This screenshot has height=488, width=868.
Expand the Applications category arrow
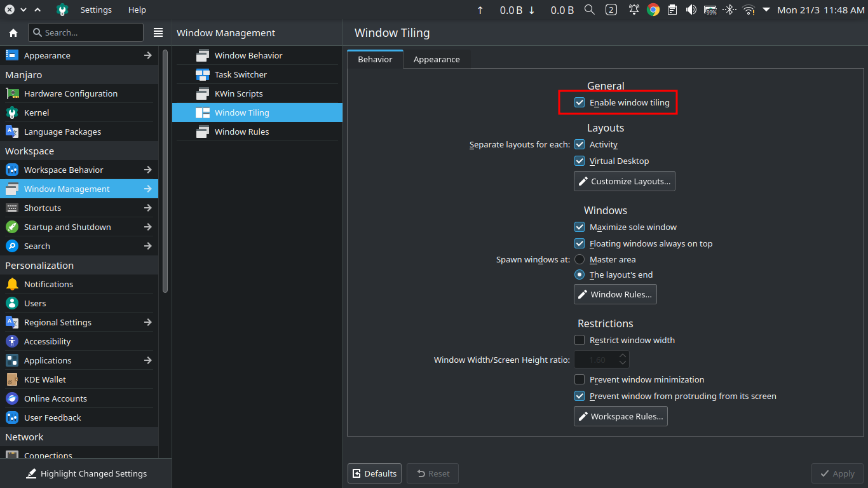coord(148,360)
